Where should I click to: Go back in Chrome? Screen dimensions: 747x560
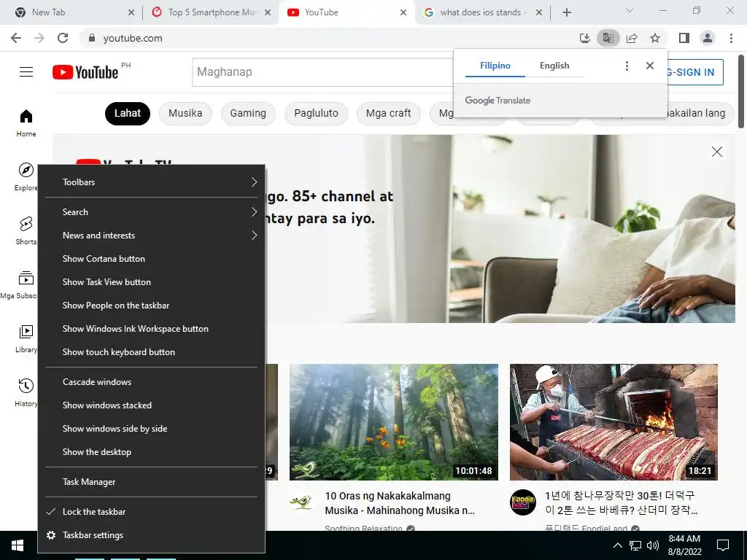[x=16, y=38]
